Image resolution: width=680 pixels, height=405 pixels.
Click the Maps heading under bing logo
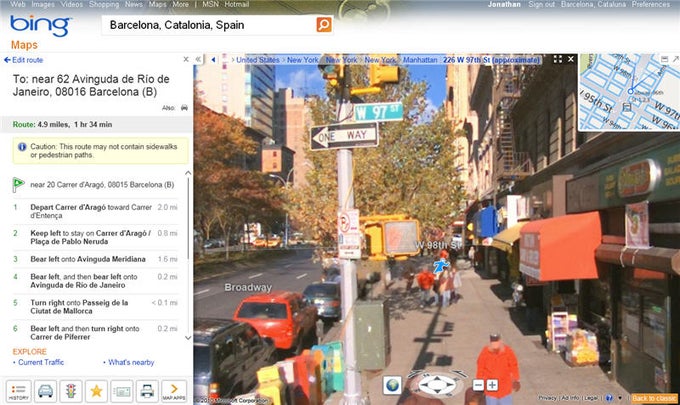(x=24, y=45)
